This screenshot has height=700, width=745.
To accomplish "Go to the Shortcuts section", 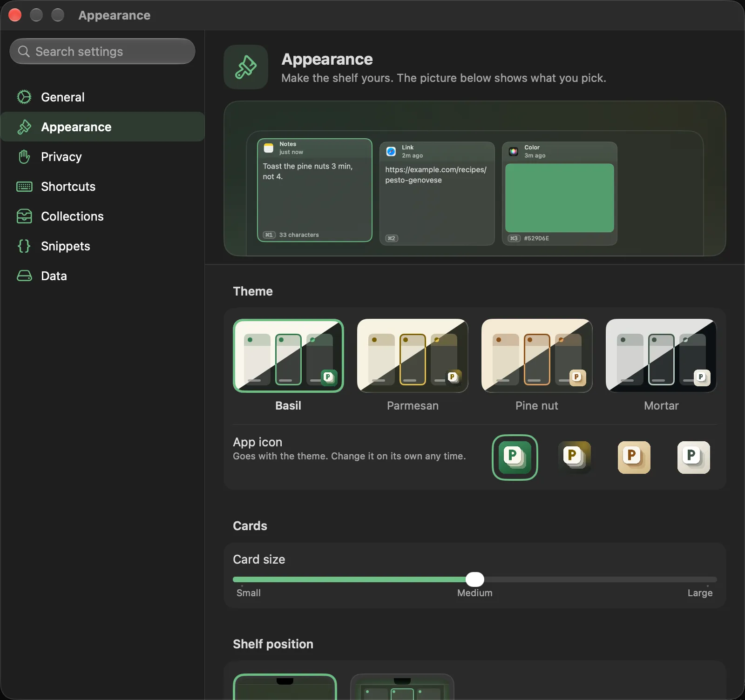I will point(102,186).
